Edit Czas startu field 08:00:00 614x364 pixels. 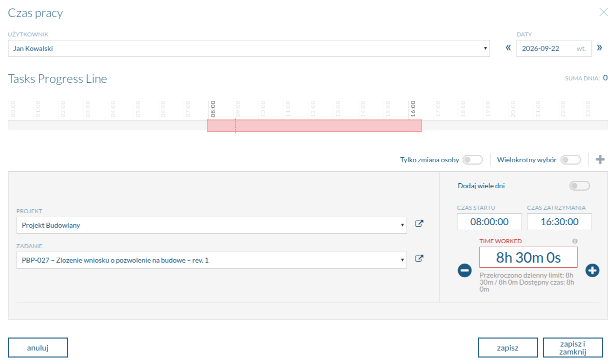tap(489, 222)
